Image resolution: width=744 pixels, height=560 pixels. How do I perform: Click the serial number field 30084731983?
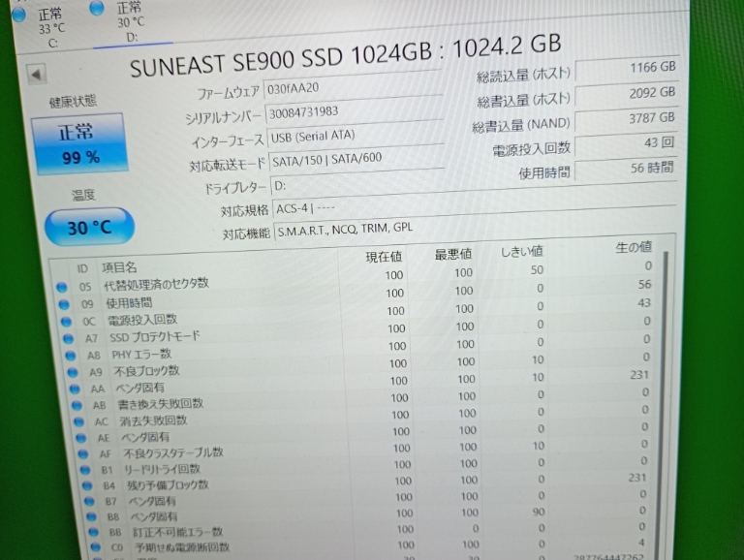pos(355,109)
